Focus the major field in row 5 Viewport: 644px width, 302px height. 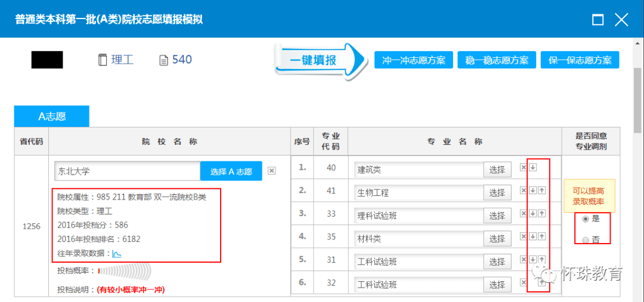point(419,261)
